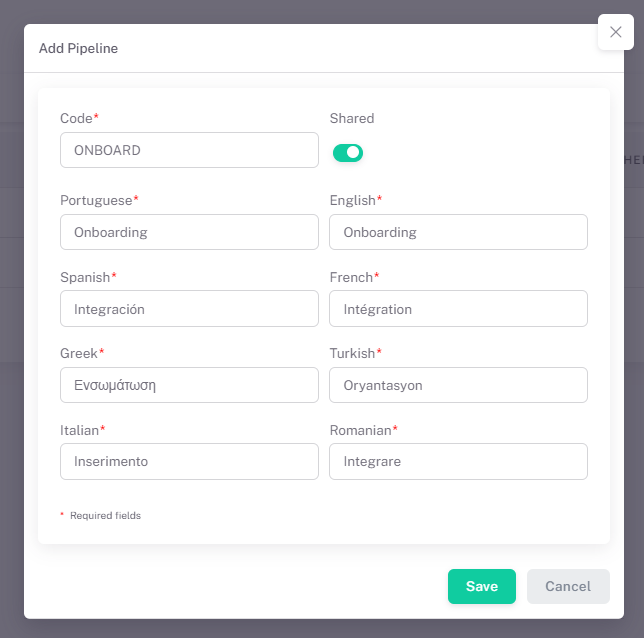Click the Romanian field label

[x=361, y=430]
